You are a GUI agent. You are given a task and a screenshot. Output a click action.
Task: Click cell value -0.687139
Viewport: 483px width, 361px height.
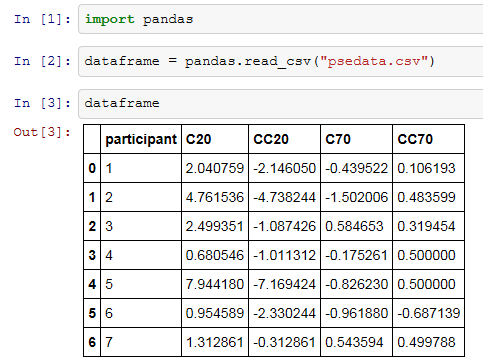click(x=429, y=313)
